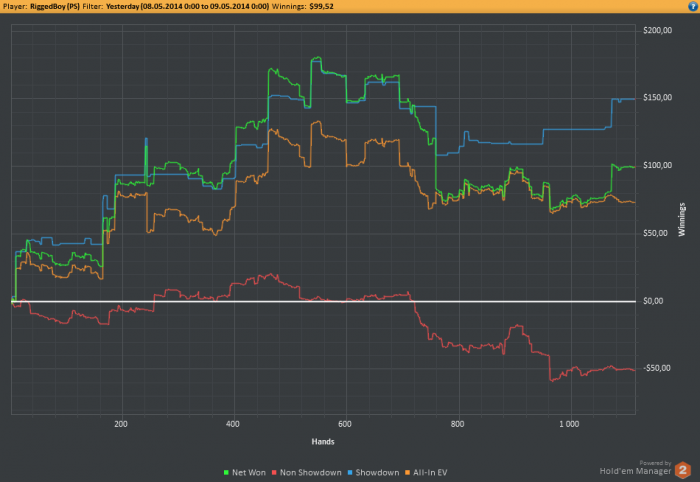Image resolution: width=700 pixels, height=482 pixels.
Task: Click the green Net Won color swatch
Action: pos(226,472)
